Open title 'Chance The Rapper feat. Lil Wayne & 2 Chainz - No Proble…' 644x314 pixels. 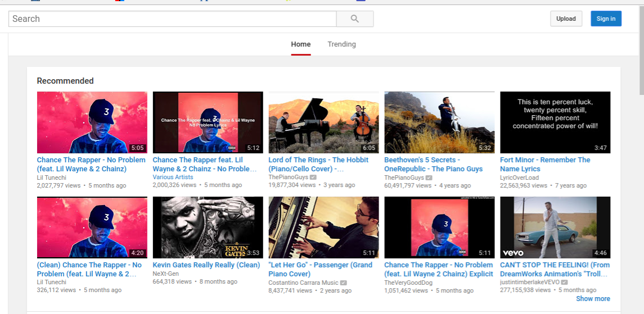coord(205,165)
